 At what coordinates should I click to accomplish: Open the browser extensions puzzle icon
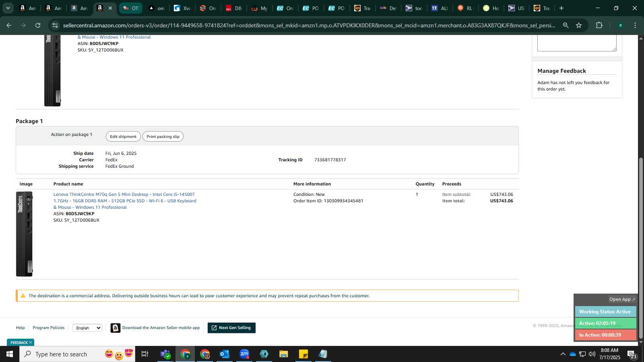pos(599,25)
